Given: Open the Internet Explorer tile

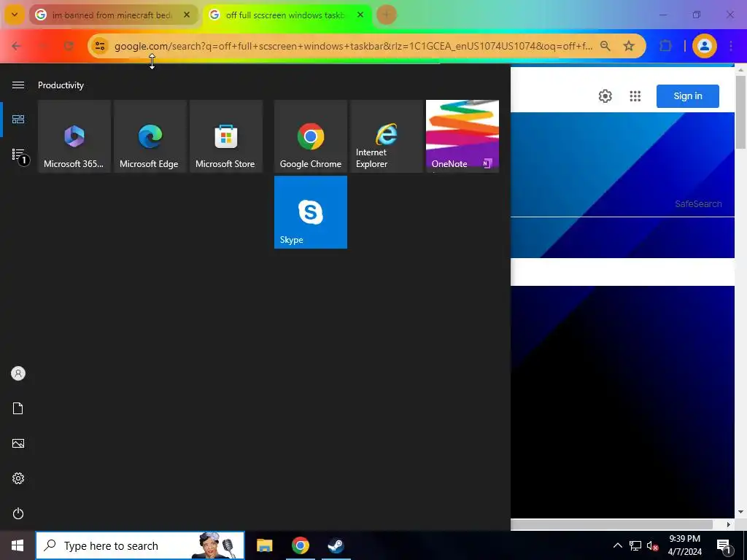Looking at the screenshot, I should coord(387,136).
